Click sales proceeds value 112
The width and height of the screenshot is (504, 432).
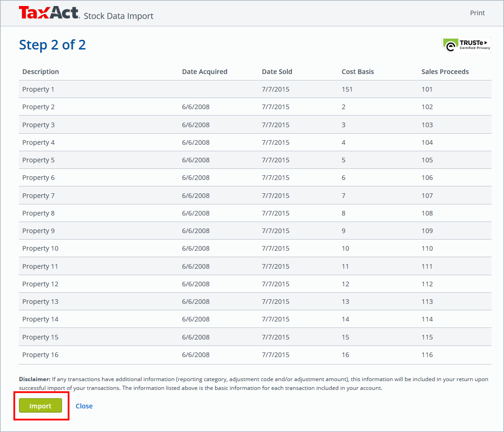click(x=427, y=284)
